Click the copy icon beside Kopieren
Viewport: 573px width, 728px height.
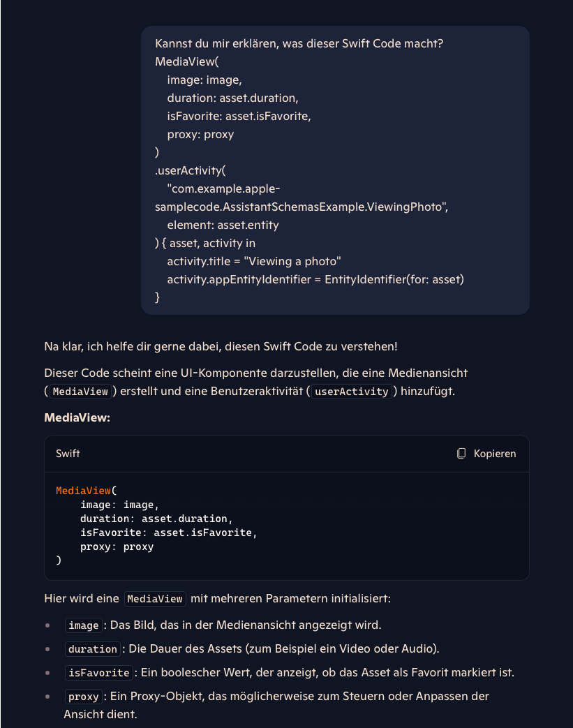pos(461,453)
